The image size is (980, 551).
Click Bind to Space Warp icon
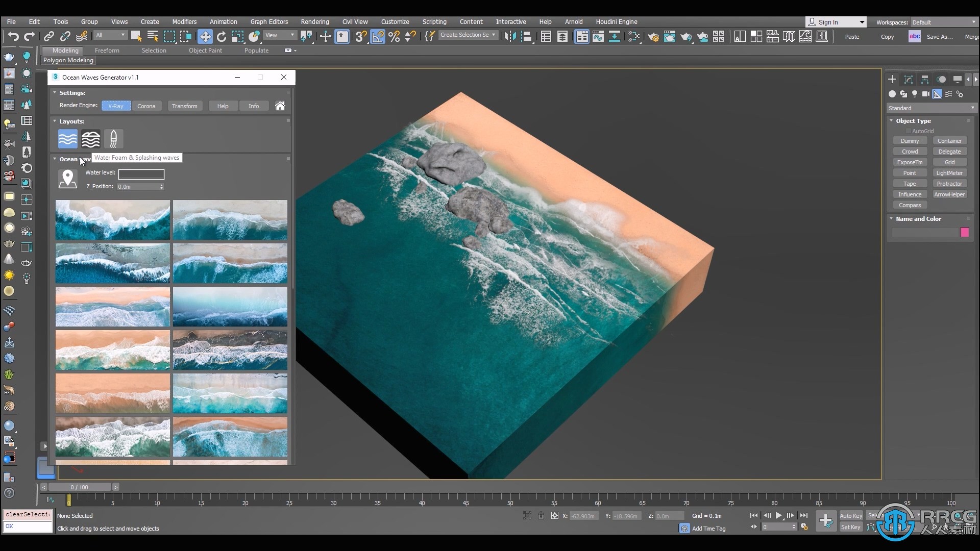coord(82,36)
